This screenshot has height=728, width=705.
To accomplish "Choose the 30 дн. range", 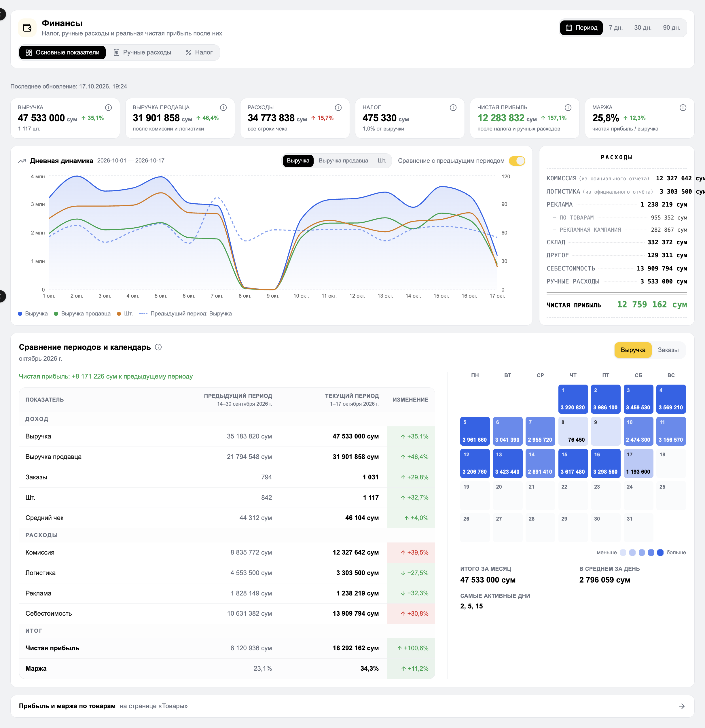I will pos(643,28).
